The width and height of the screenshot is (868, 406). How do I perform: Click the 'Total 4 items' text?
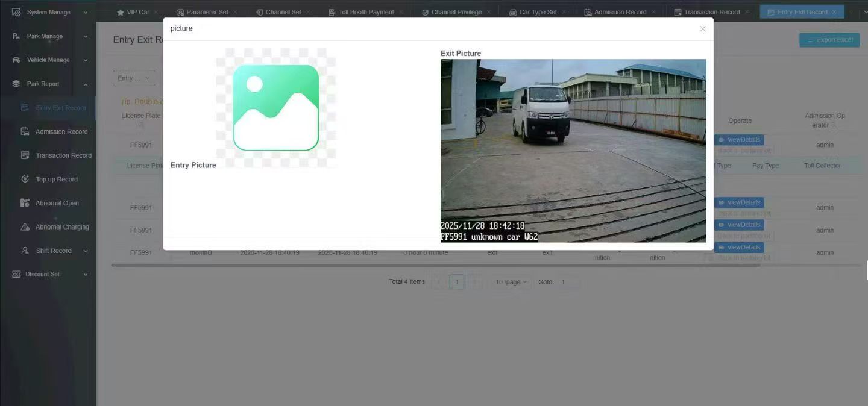coord(407,282)
